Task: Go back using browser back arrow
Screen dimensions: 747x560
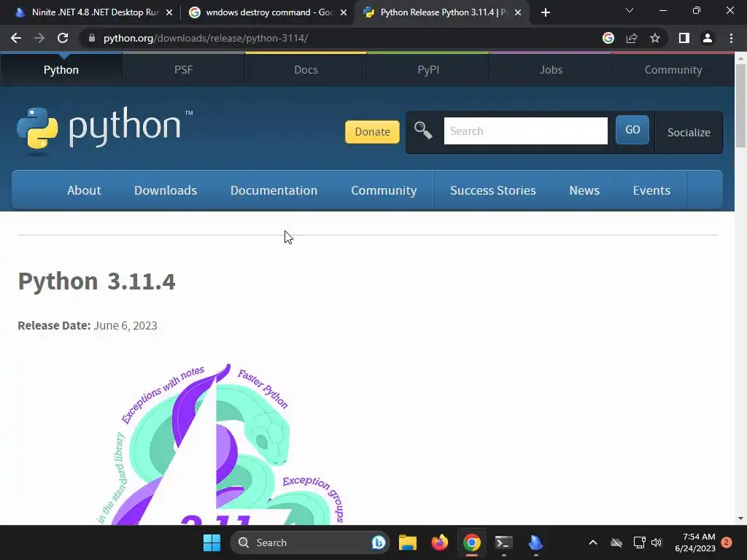Action: 16,38
